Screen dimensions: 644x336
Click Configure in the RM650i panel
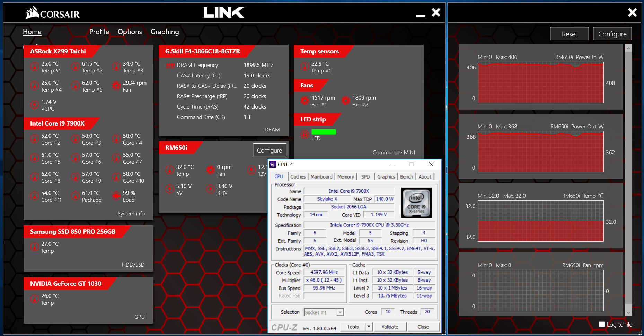[x=270, y=150]
